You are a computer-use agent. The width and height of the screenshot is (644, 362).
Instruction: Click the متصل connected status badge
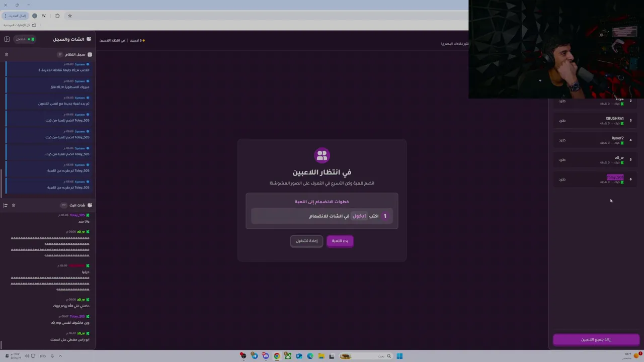[25, 39]
